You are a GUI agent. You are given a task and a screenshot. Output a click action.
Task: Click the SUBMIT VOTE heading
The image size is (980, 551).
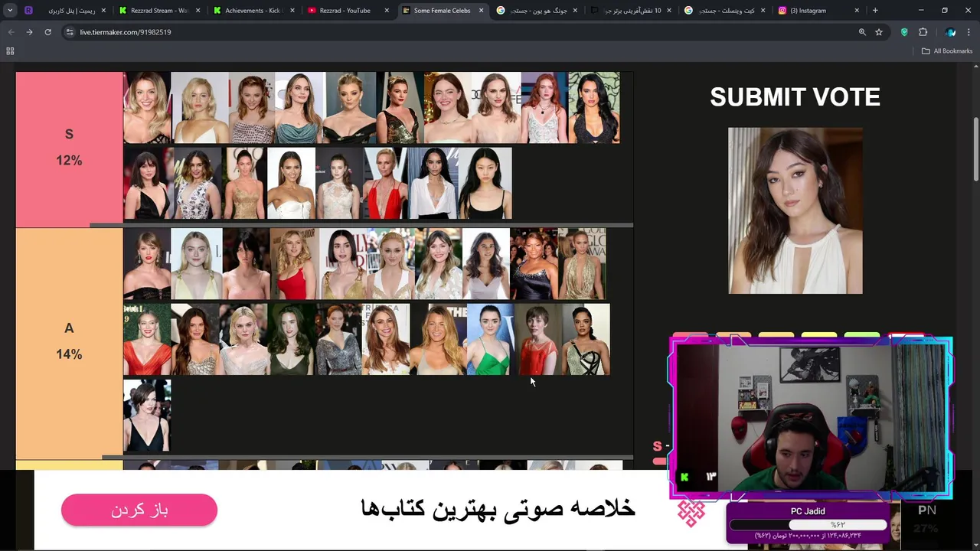click(795, 97)
